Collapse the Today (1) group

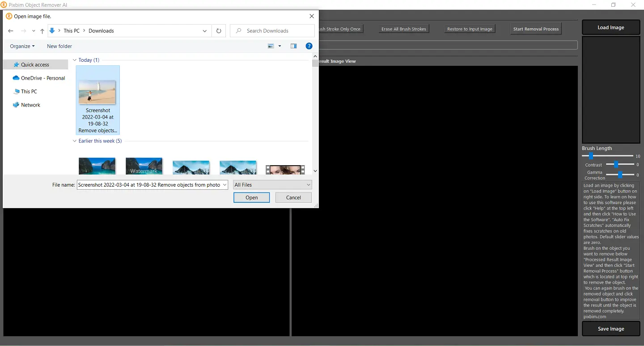[x=75, y=60]
